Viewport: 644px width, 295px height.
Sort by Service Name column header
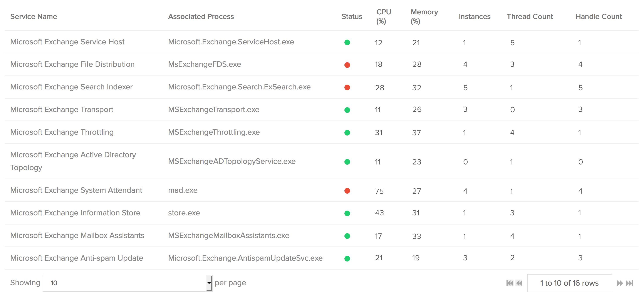click(34, 17)
